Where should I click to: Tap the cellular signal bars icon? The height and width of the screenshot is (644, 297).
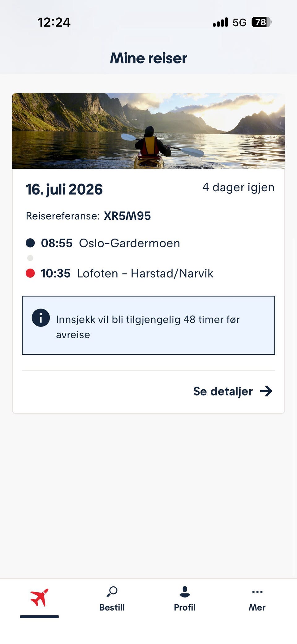[220, 22]
